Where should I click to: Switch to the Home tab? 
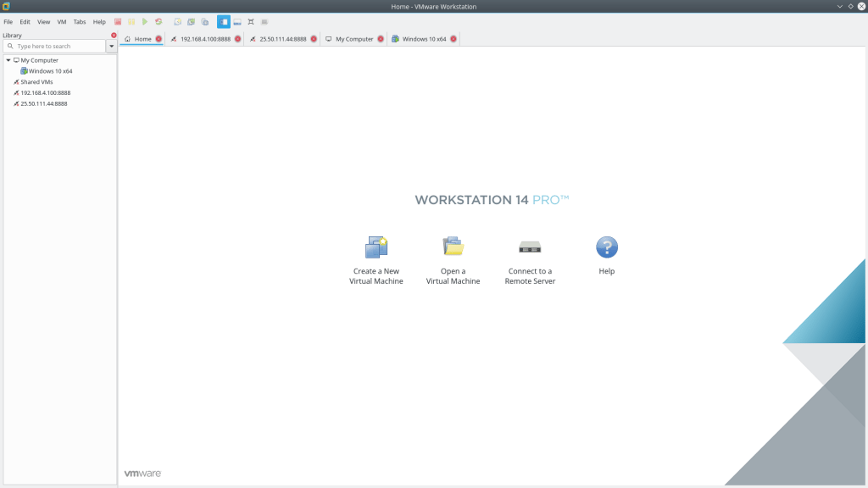pyautogui.click(x=142, y=39)
